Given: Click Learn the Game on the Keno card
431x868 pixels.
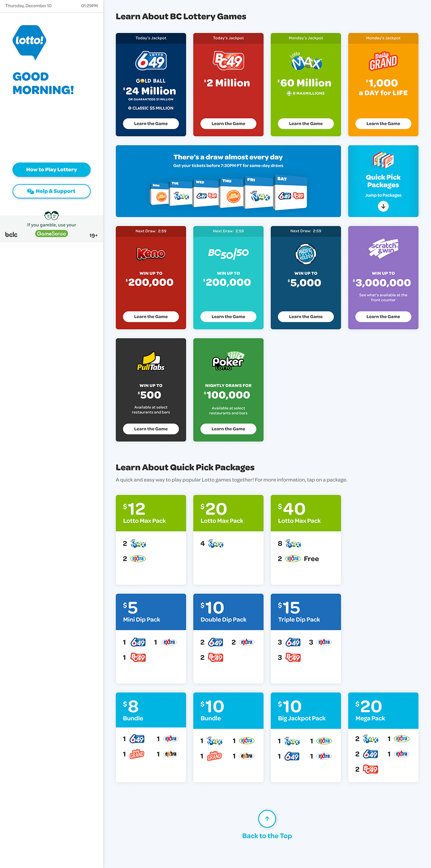Looking at the screenshot, I should point(151,317).
